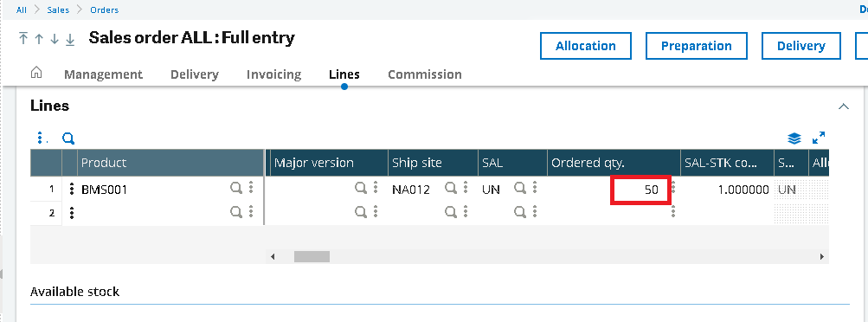The height and width of the screenshot is (322, 868).
Task: Click the Ordered qty. field showing 50
Action: 641,190
